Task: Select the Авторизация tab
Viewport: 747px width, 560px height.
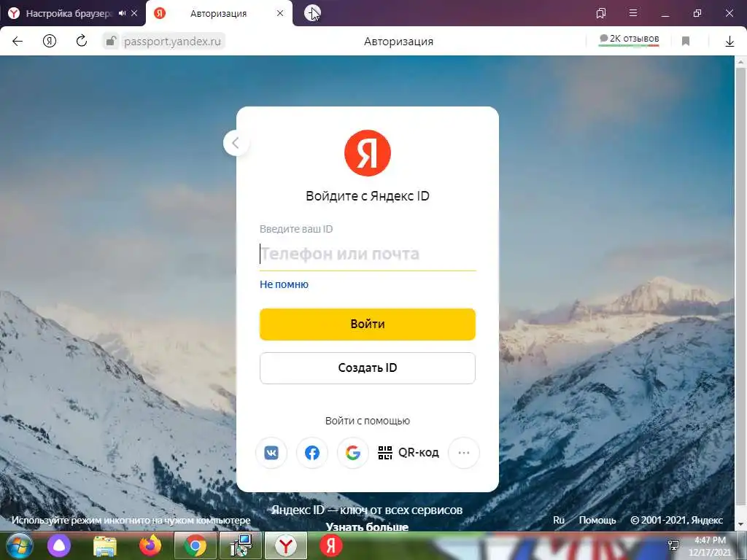Action: click(x=218, y=13)
